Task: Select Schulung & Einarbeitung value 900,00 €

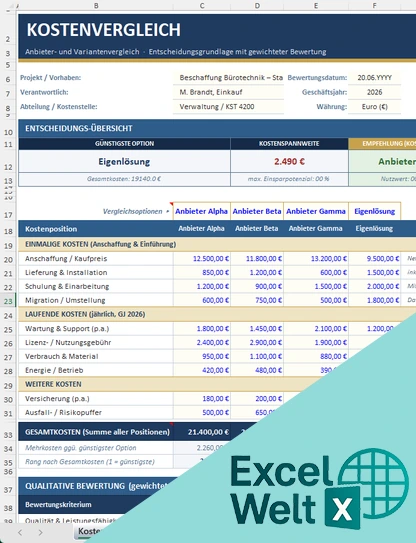Action: (x=257, y=286)
